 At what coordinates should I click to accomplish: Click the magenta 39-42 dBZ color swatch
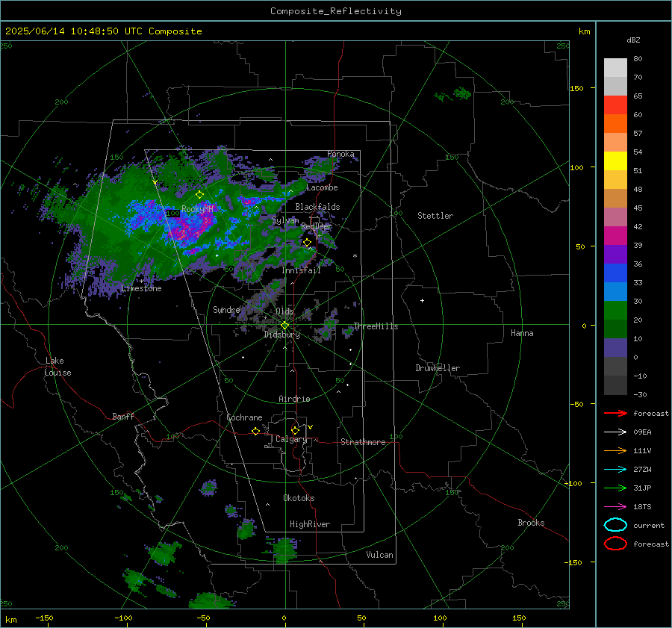click(x=615, y=235)
